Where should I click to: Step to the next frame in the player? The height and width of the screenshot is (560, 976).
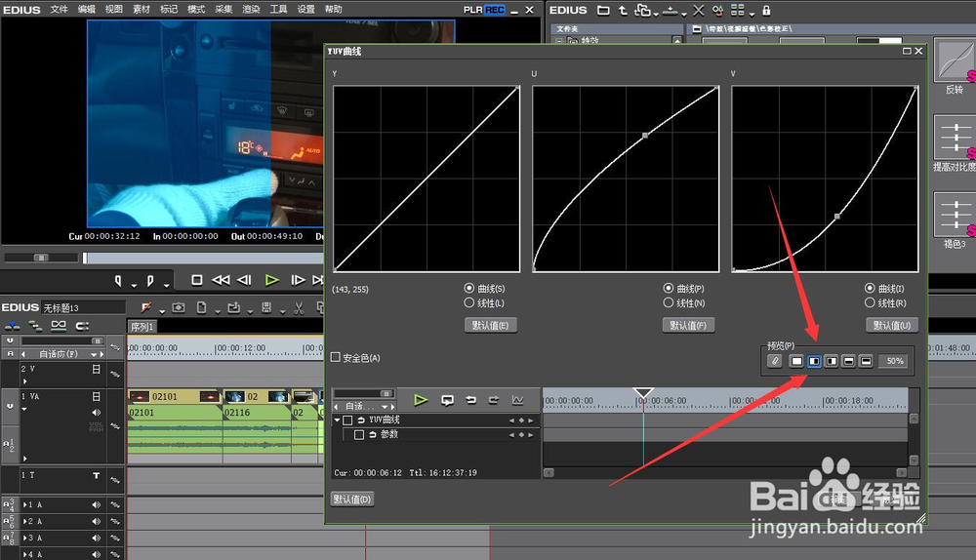click(298, 280)
